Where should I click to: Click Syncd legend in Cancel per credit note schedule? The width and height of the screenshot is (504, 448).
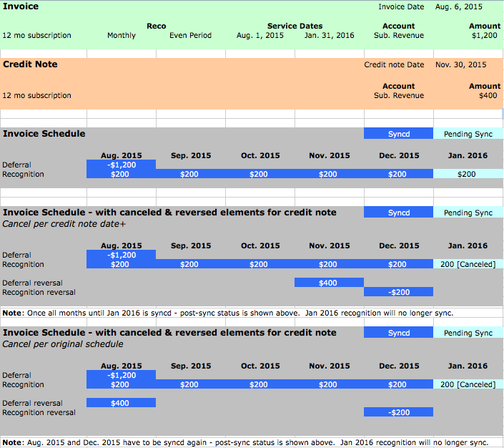[399, 213]
